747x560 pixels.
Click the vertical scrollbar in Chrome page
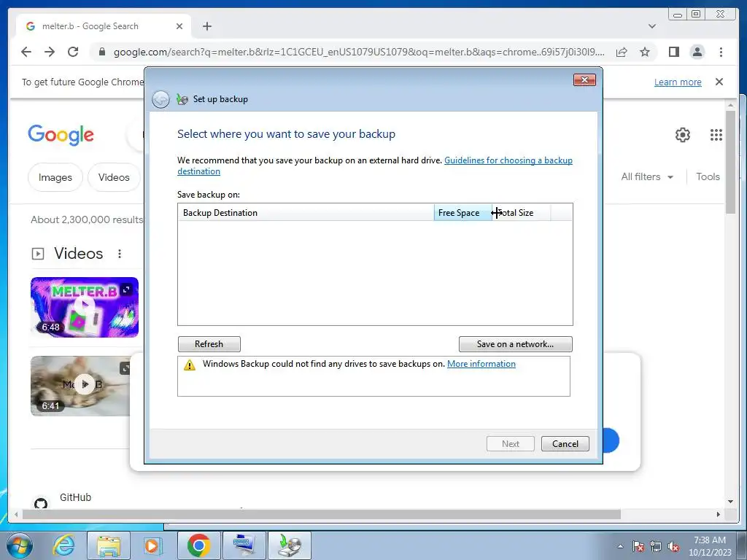(x=730, y=162)
